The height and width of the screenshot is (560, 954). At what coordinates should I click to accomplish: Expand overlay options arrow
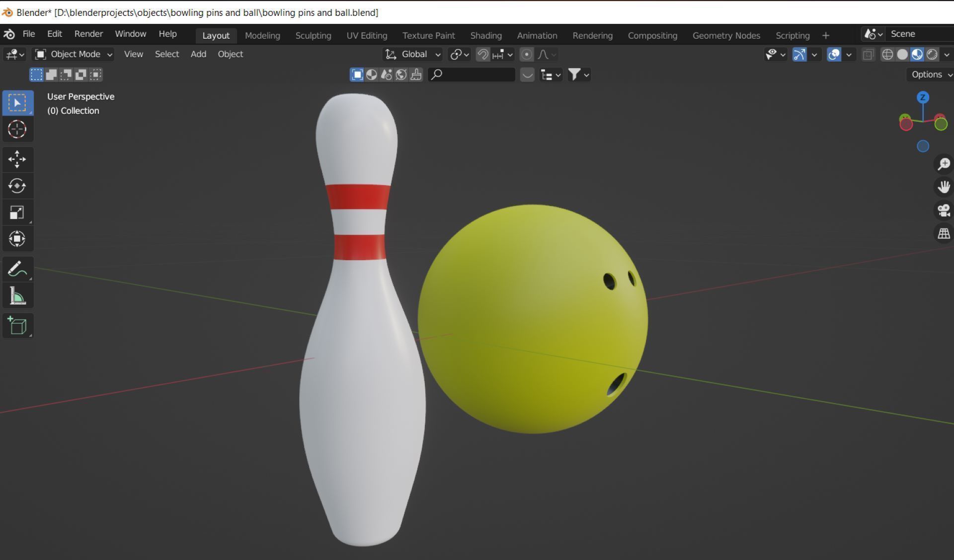[x=849, y=54]
